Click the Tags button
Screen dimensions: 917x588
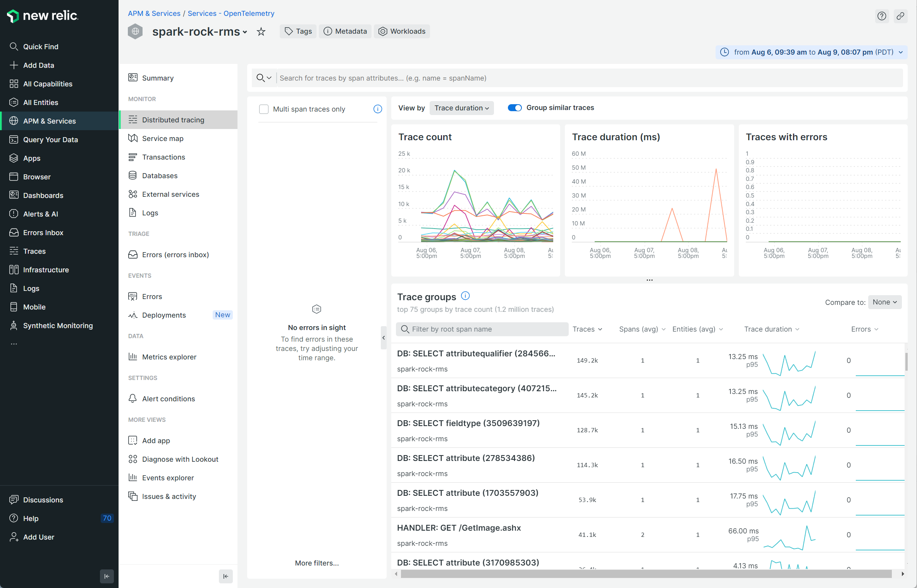(x=298, y=31)
